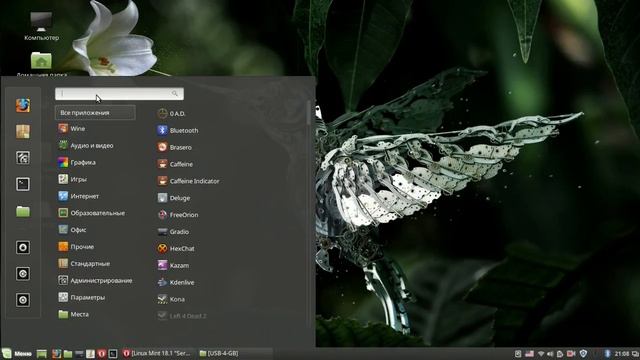The image size is (640, 360).
Task: Launch FreeOrion game
Action: point(178,215)
